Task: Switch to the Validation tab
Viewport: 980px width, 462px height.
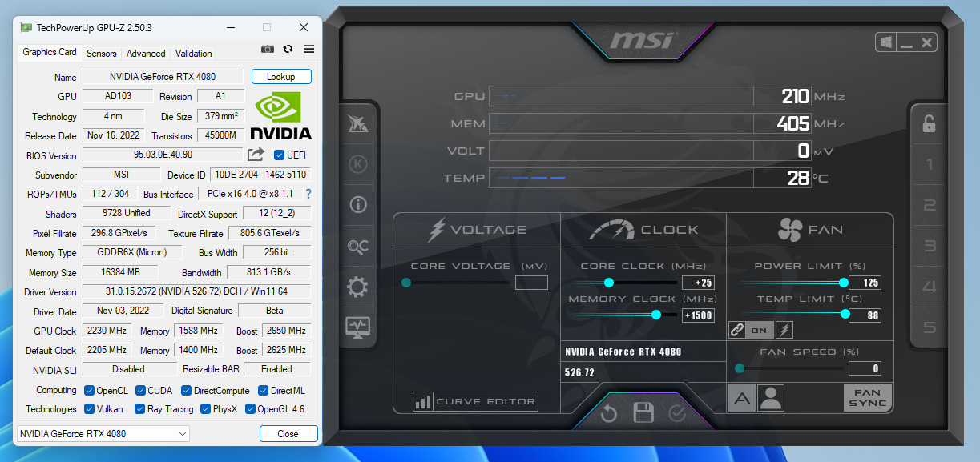Action: pyautogui.click(x=194, y=54)
